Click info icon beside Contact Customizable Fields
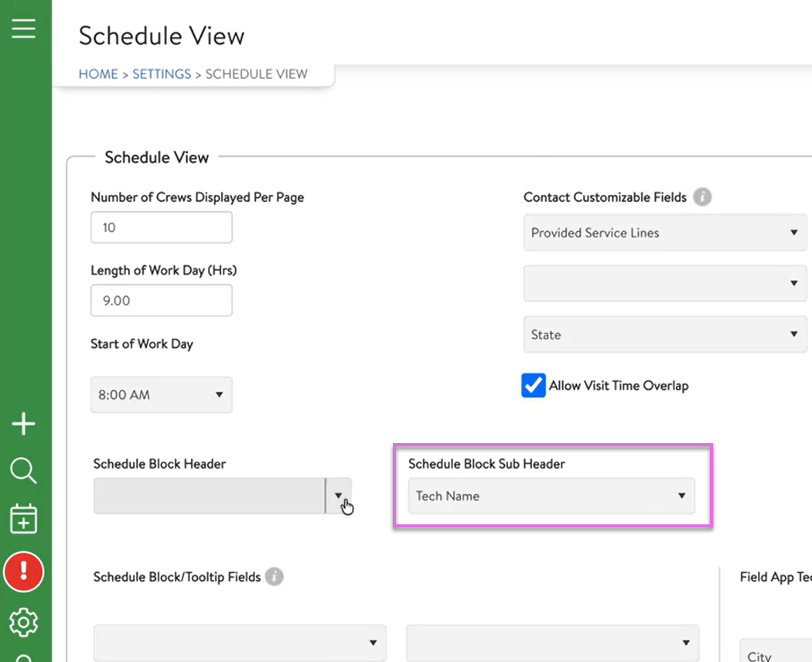The height and width of the screenshot is (662, 812). pos(702,197)
